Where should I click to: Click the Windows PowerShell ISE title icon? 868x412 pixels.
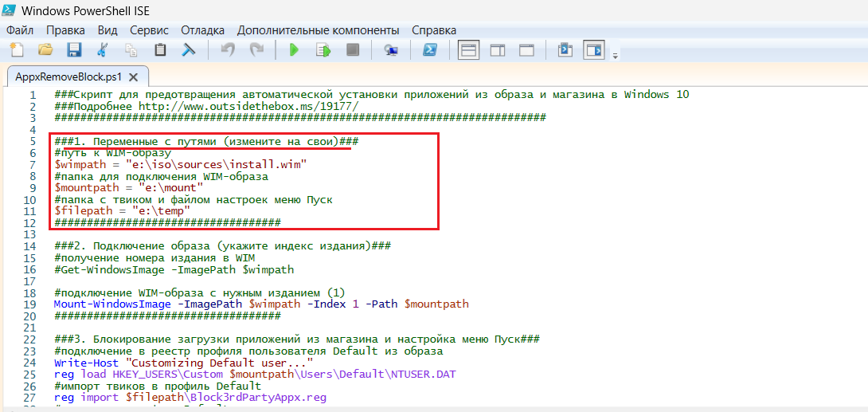tap(10, 10)
